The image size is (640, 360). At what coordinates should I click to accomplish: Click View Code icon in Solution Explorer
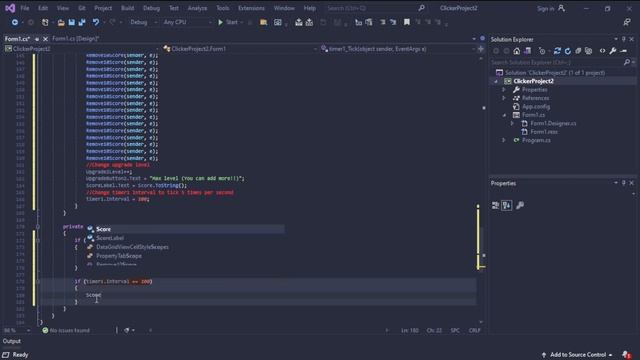click(602, 51)
